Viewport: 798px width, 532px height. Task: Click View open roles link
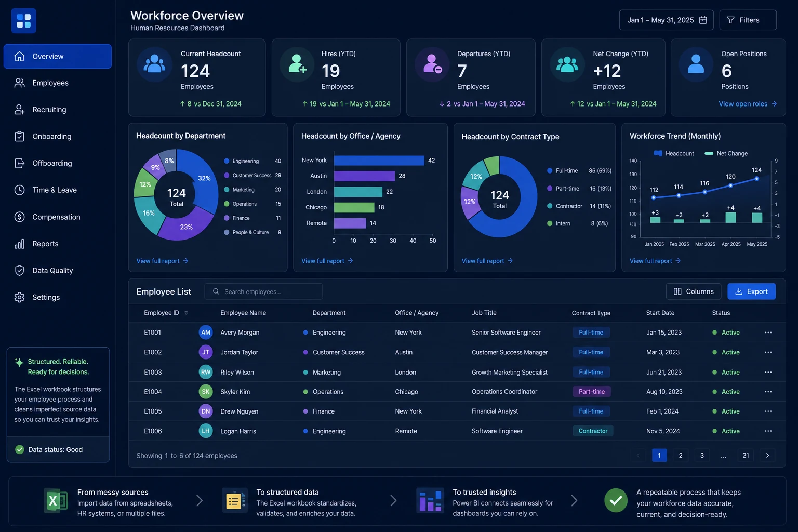[x=748, y=104]
